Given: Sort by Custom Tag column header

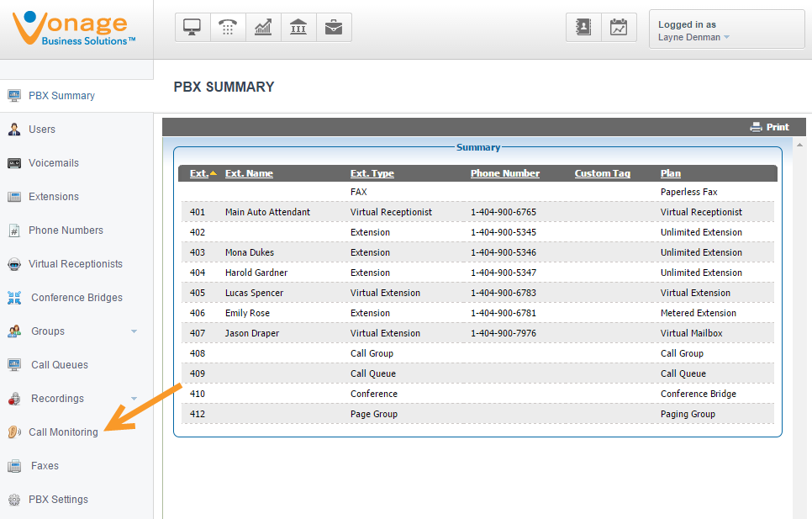Looking at the screenshot, I should pos(602,173).
